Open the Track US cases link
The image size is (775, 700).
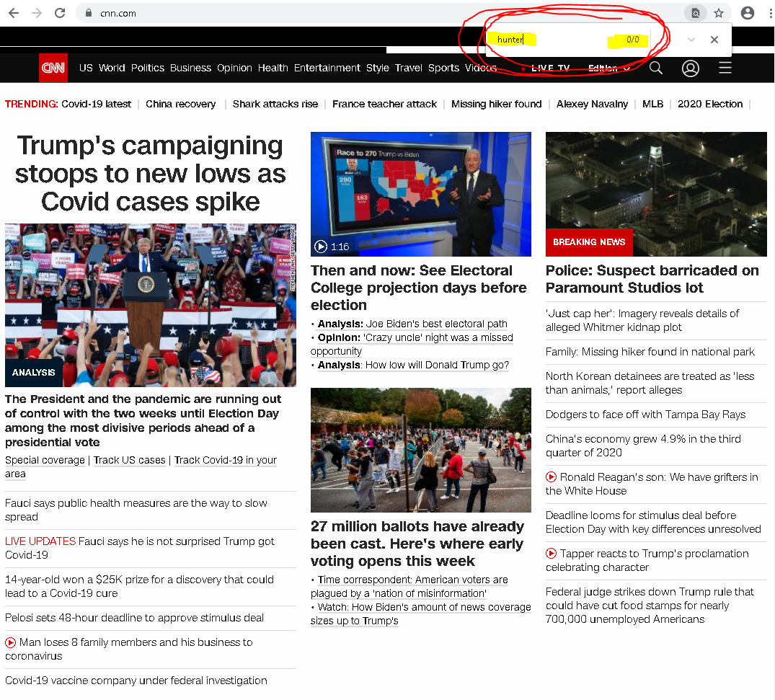(x=130, y=460)
